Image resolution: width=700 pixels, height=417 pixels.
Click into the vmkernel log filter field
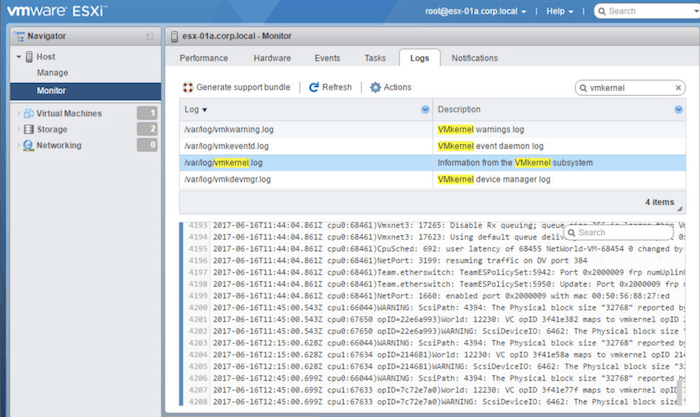630,88
